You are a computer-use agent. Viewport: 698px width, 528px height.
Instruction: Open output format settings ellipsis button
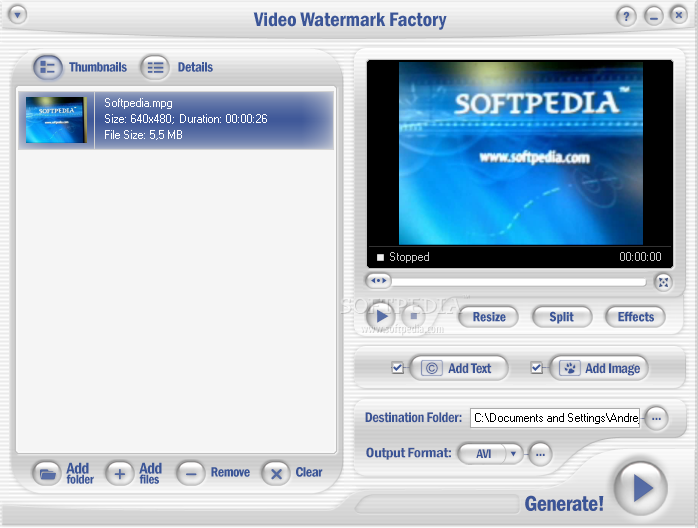(540, 455)
